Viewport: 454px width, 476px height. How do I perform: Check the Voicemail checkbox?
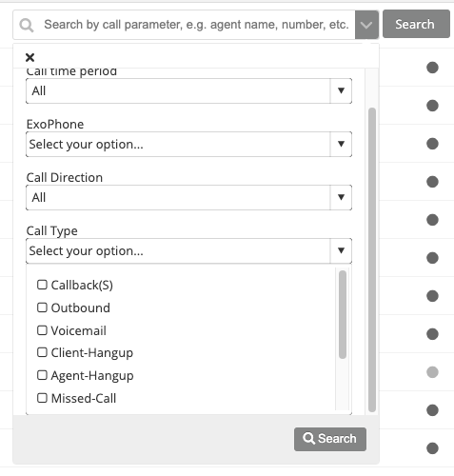(42, 330)
